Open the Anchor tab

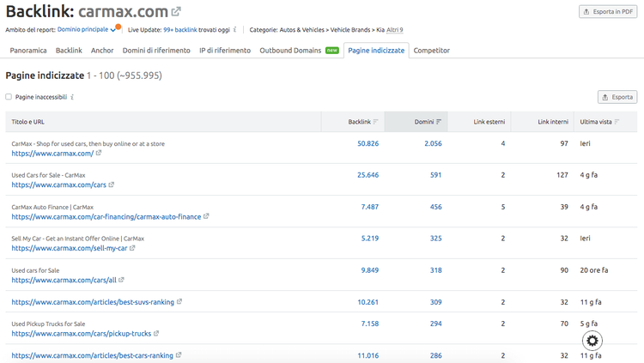(x=102, y=50)
